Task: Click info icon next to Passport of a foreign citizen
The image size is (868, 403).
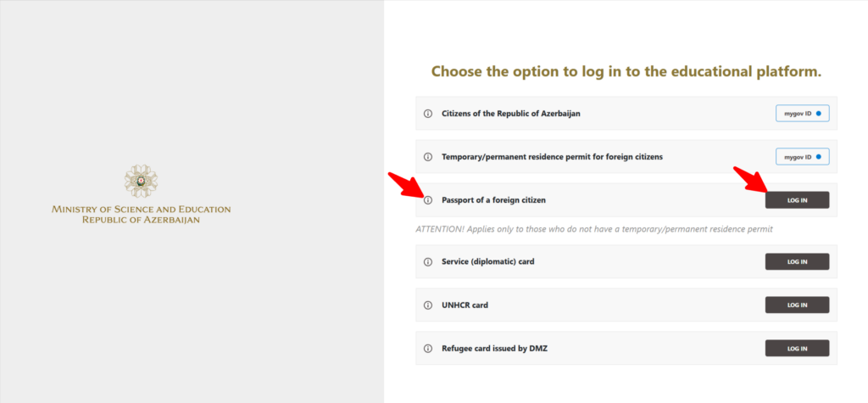Action: [x=428, y=200]
